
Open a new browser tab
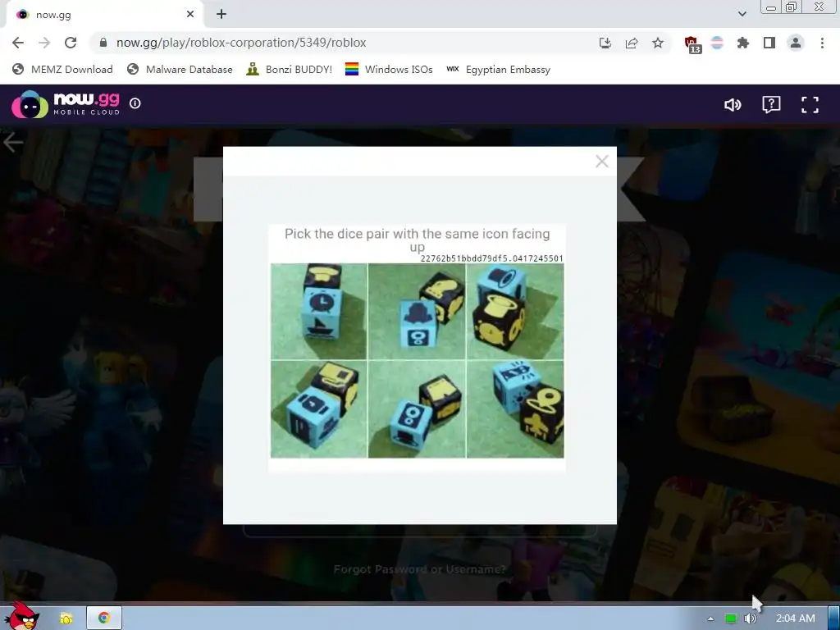221,15
